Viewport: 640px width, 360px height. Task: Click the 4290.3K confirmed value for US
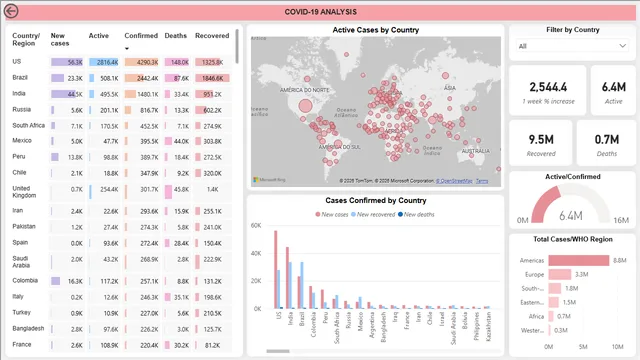pos(147,62)
